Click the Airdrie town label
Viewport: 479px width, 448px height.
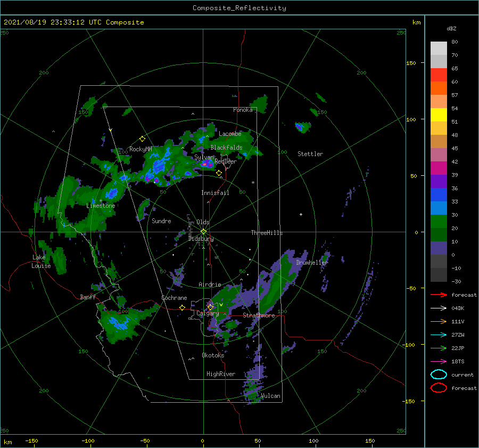pos(210,284)
